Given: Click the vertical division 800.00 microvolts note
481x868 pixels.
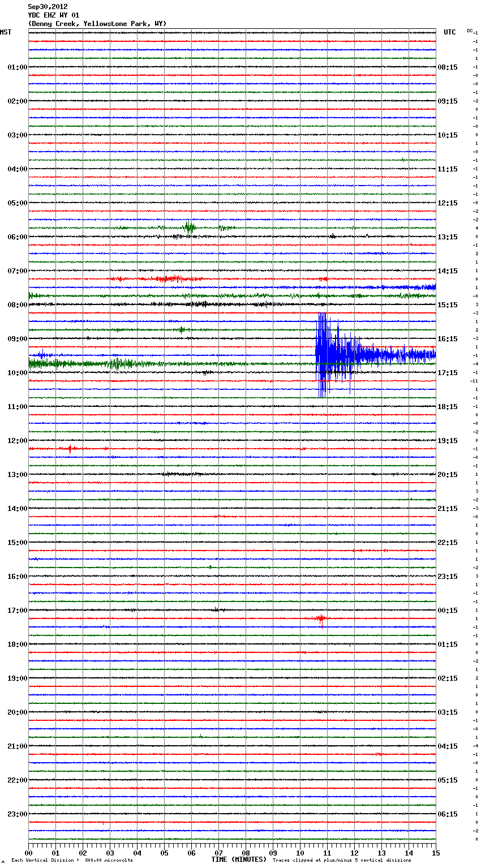Looking at the screenshot, I should point(72,861).
